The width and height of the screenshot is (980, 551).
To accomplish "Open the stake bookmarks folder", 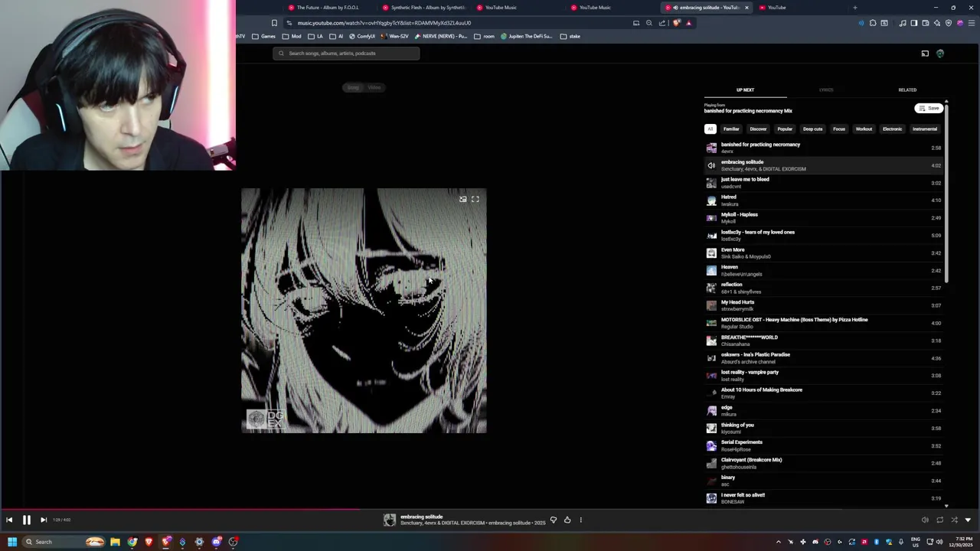I will 570,36.
